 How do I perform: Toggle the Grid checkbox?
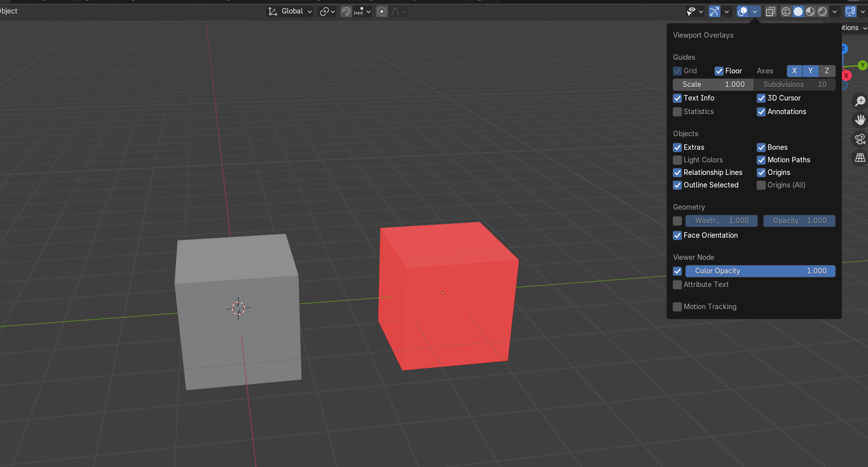677,71
